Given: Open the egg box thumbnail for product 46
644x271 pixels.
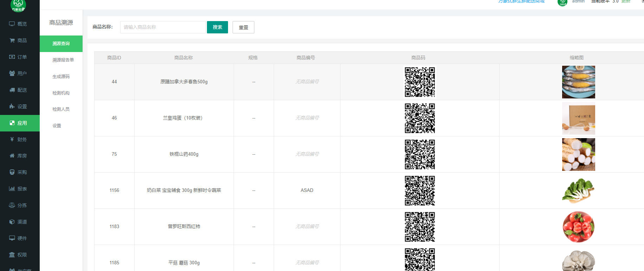Looking at the screenshot, I should point(579,118).
